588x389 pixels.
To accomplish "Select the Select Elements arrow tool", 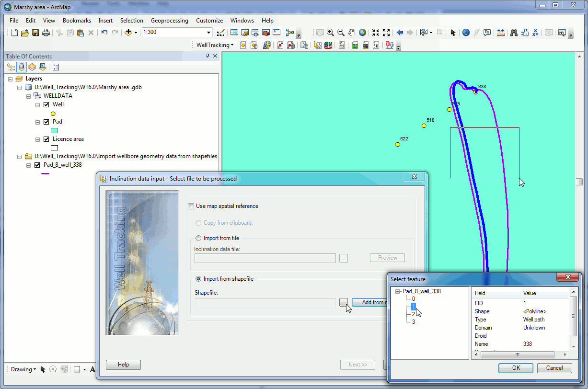I will [453, 33].
